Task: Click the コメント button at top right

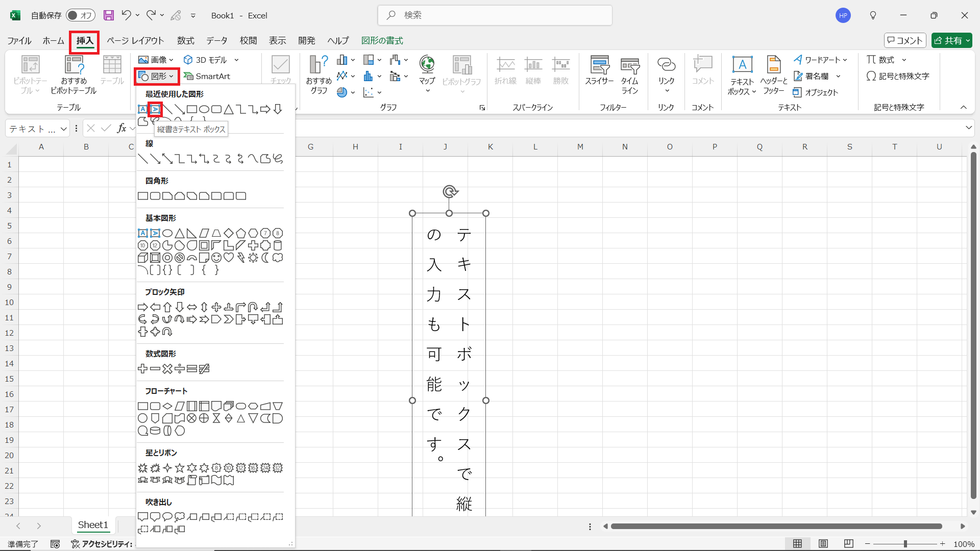Action: coord(905,40)
